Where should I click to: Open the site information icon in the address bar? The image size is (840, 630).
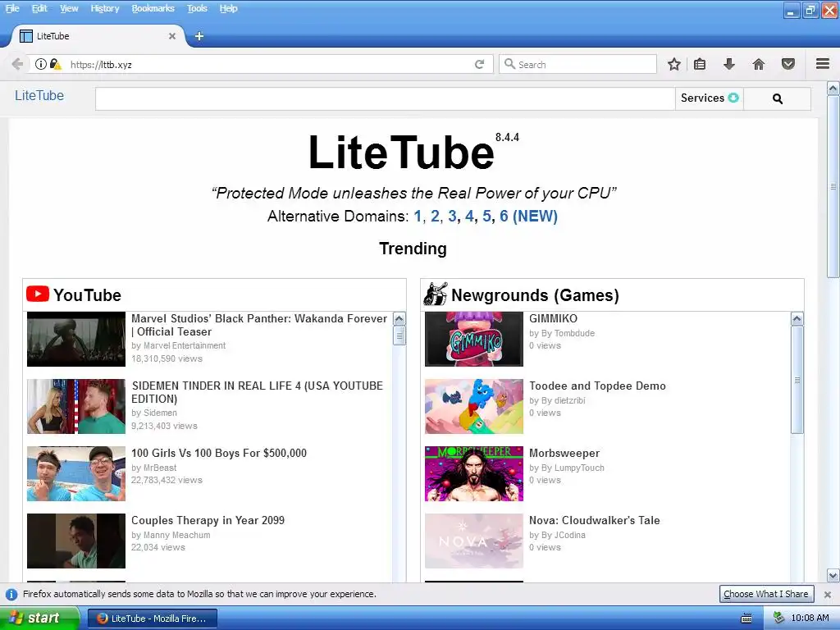pos(41,64)
